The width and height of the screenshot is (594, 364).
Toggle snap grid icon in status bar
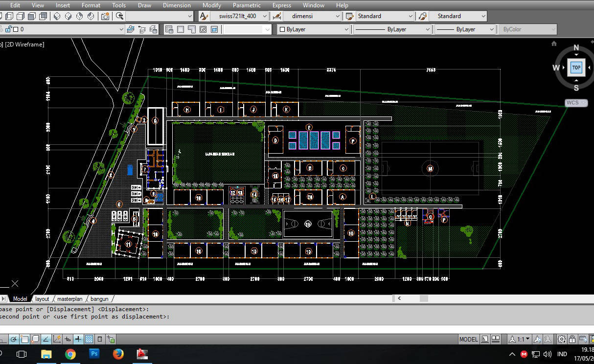[x=89, y=339]
